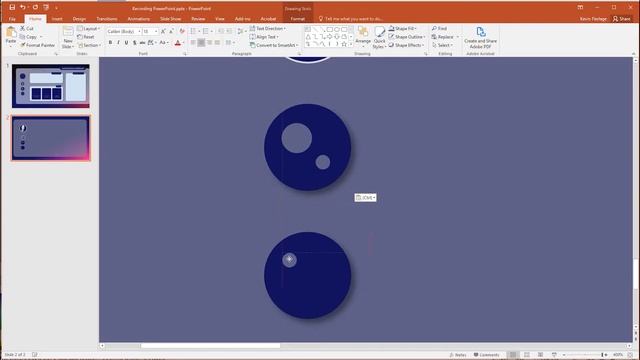The width and height of the screenshot is (640, 360).
Task: Open the Shape Outline dropdown
Action: coord(407,37)
